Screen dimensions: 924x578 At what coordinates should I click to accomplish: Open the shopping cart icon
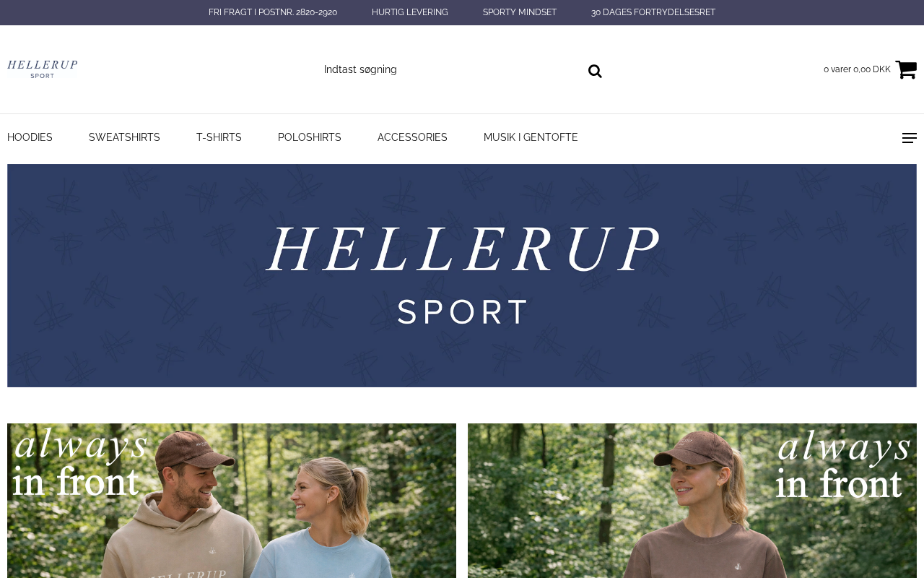click(x=906, y=69)
